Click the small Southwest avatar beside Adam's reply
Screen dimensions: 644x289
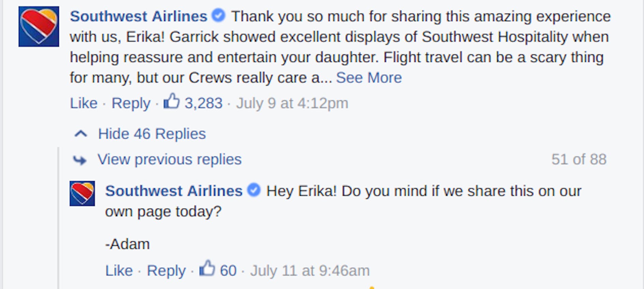point(82,193)
